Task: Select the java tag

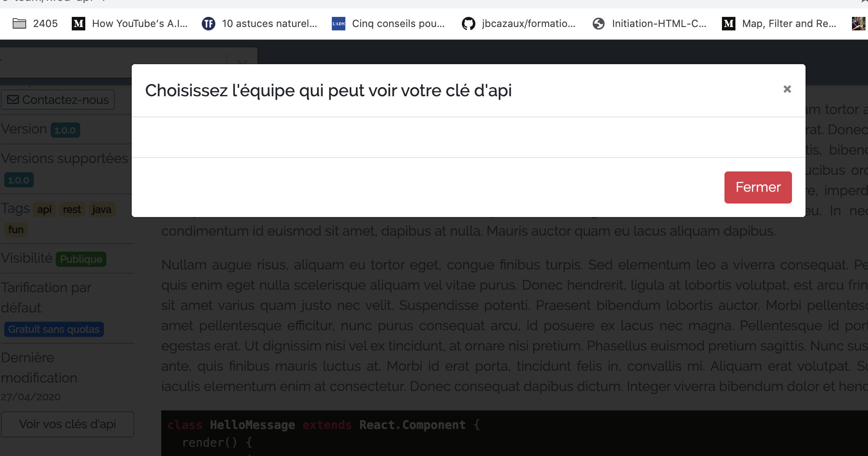Action: [x=101, y=209]
